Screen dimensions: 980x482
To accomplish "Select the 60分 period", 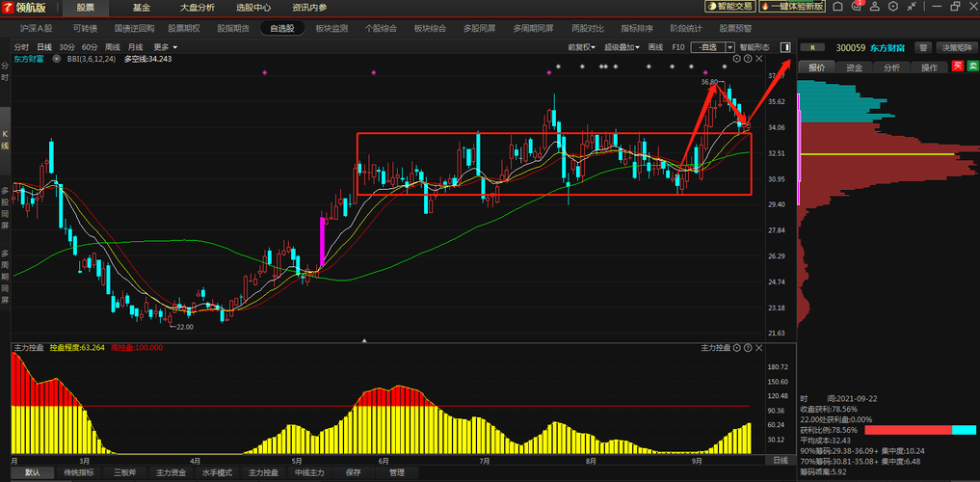I will [x=90, y=47].
